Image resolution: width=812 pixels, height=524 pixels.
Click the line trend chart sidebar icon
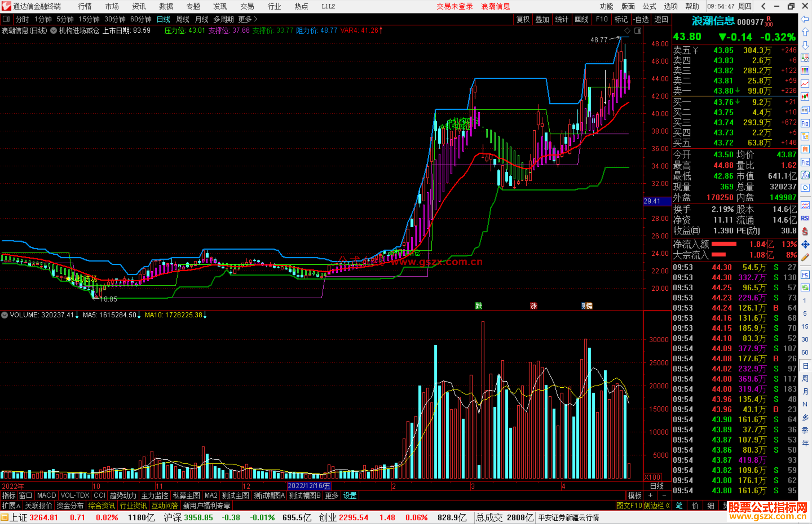point(805,84)
